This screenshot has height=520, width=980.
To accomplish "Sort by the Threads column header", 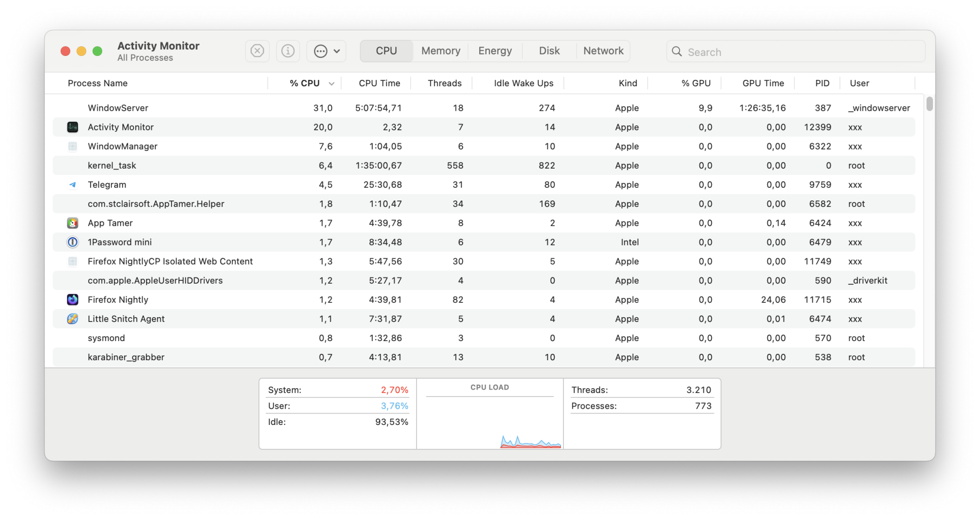I will tap(444, 83).
